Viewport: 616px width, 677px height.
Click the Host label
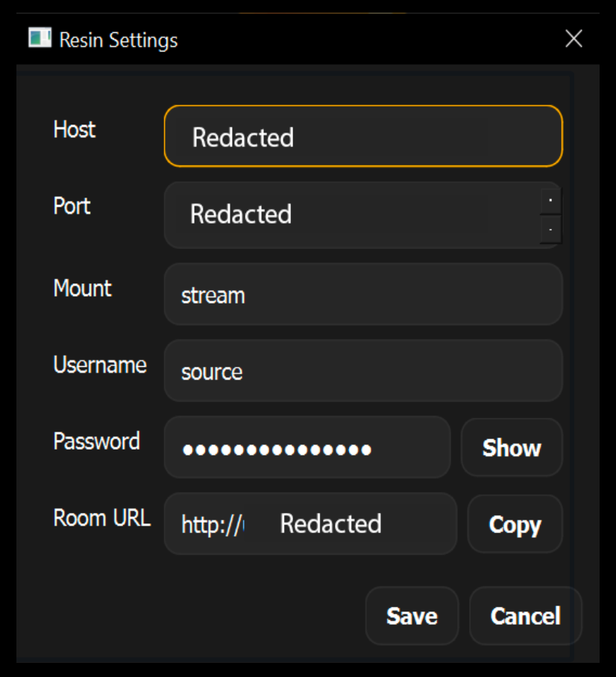[75, 130]
